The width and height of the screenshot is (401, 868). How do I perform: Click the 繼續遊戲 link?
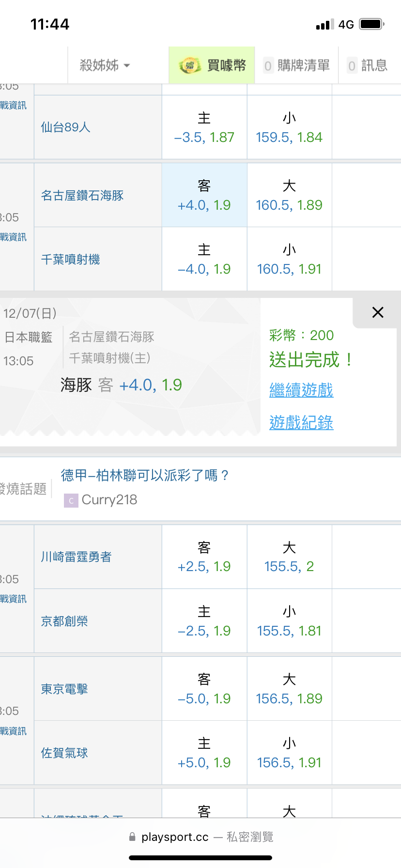coord(301,390)
